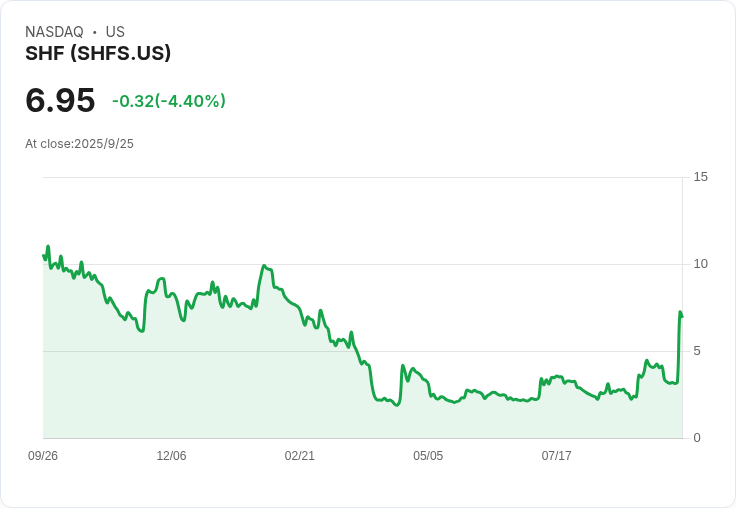This screenshot has width=736, height=508.
Task: Click the 15 value on the y-axis
Action: (700, 177)
